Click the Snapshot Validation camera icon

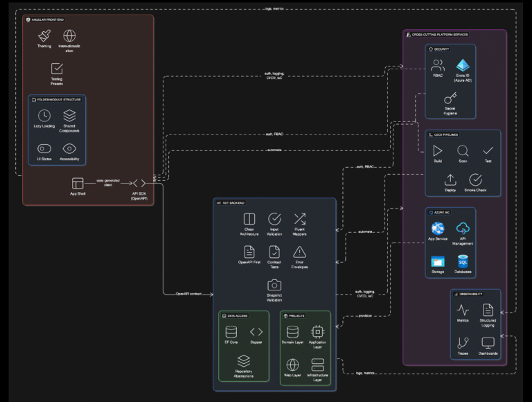[274, 285]
